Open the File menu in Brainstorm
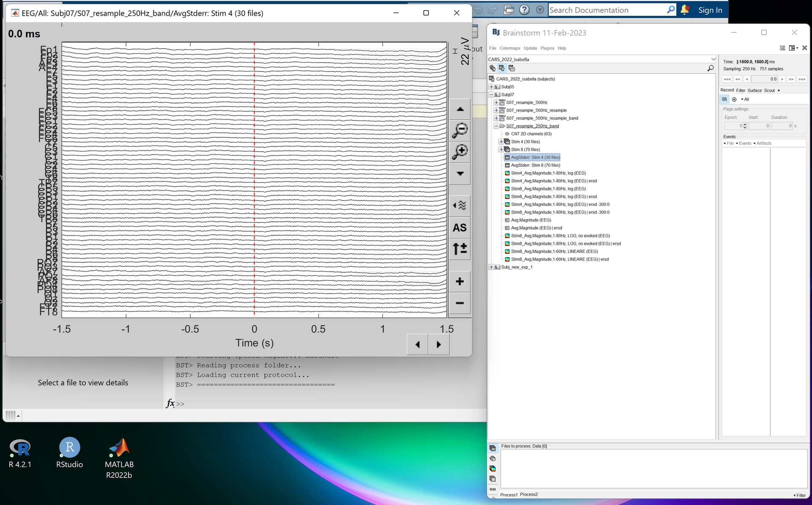 (x=493, y=48)
